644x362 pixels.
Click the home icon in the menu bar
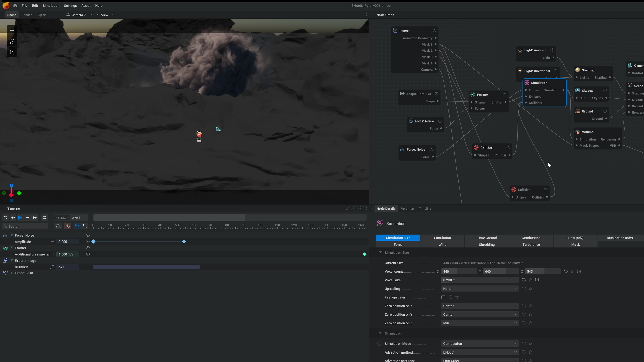point(15,5)
